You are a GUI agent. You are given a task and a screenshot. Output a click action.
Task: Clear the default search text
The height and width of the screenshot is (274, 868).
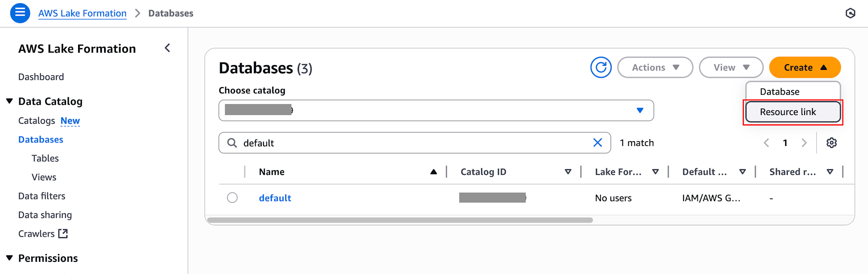click(597, 142)
